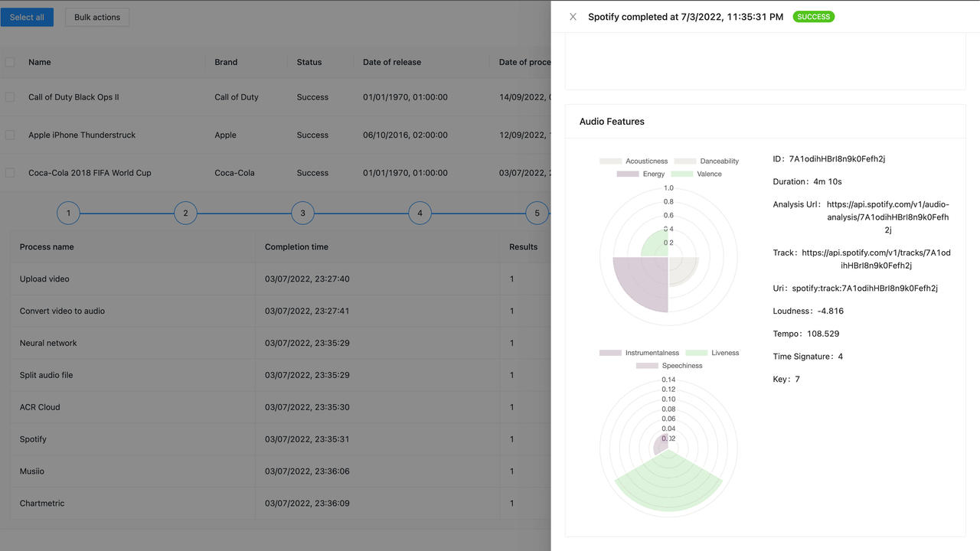Check the select-all header checkbox
Image resolution: width=980 pixels, height=551 pixels.
click(x=10, y=62)
